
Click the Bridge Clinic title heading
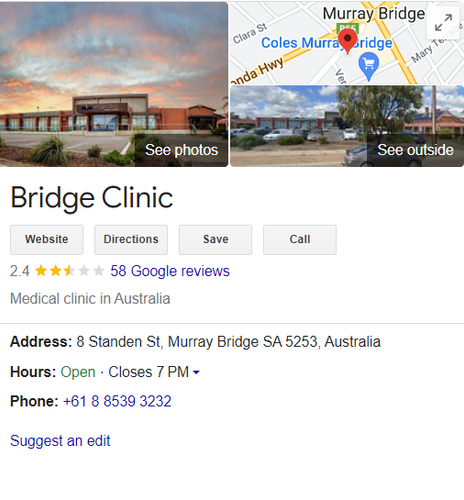coord(92,198)
